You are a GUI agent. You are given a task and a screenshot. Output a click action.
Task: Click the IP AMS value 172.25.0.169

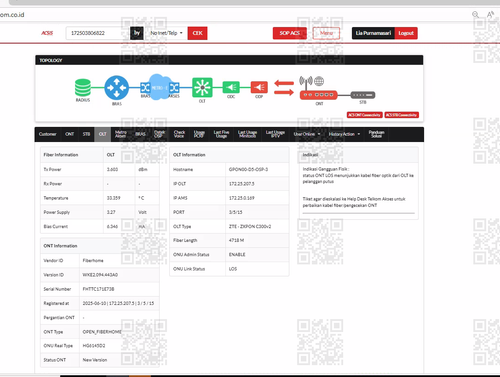(x=241, y=198)
